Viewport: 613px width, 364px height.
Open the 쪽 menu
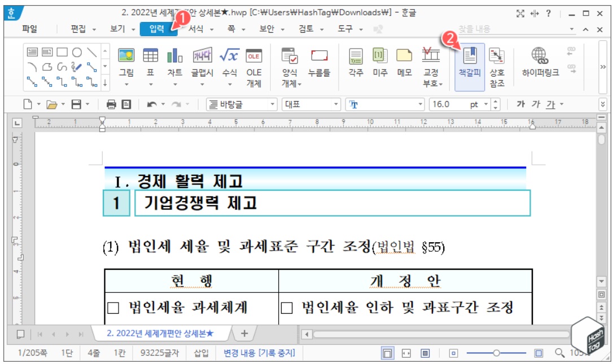point(231,29)
